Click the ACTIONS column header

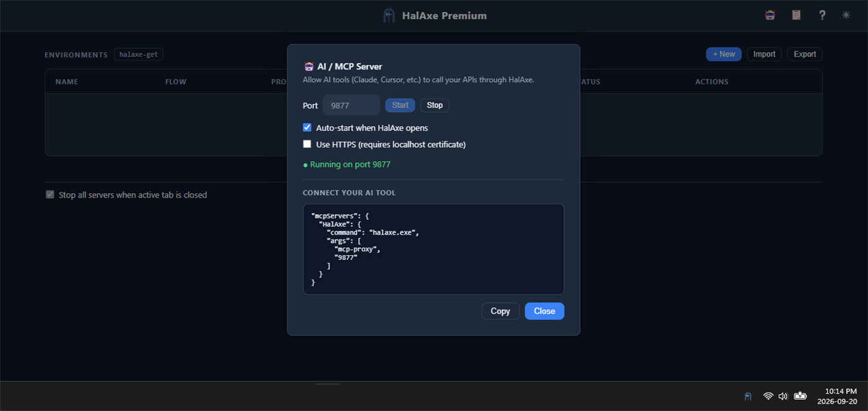[712, 82]
